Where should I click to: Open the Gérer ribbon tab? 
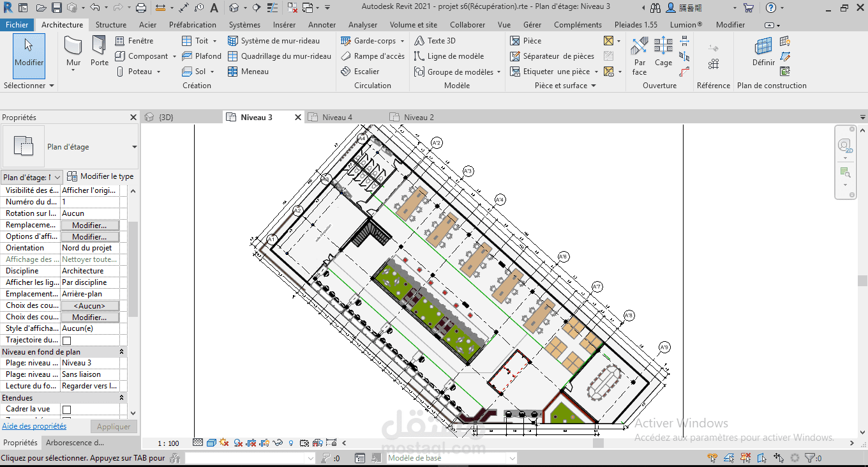coord(532,25)
